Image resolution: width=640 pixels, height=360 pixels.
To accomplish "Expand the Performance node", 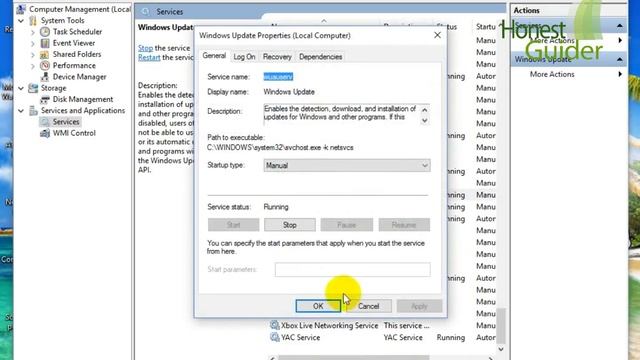I will click(33, 65).
